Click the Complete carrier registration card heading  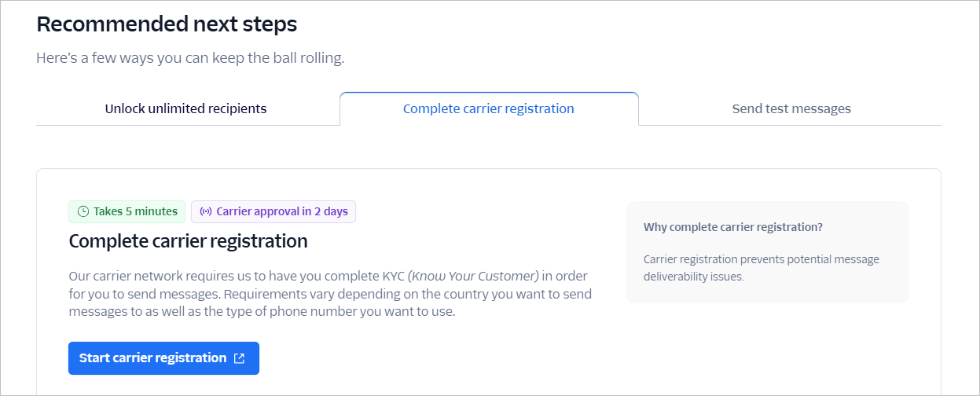pos(188,241)
